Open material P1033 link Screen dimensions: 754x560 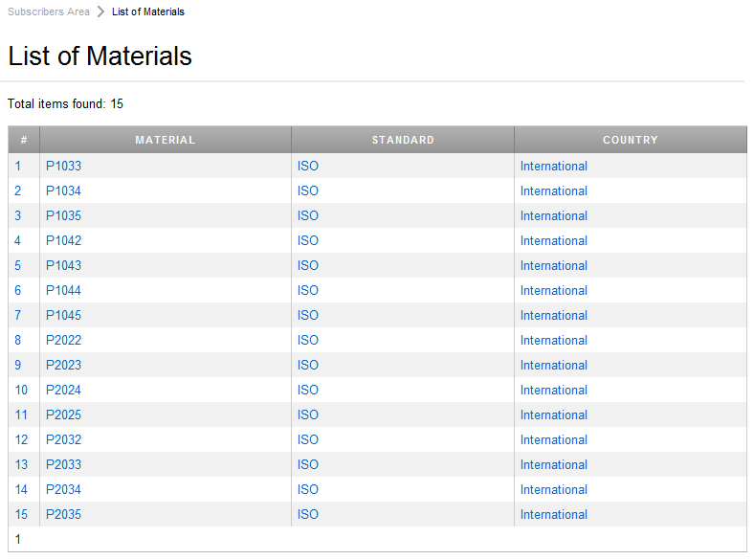(x=63, y=166)
